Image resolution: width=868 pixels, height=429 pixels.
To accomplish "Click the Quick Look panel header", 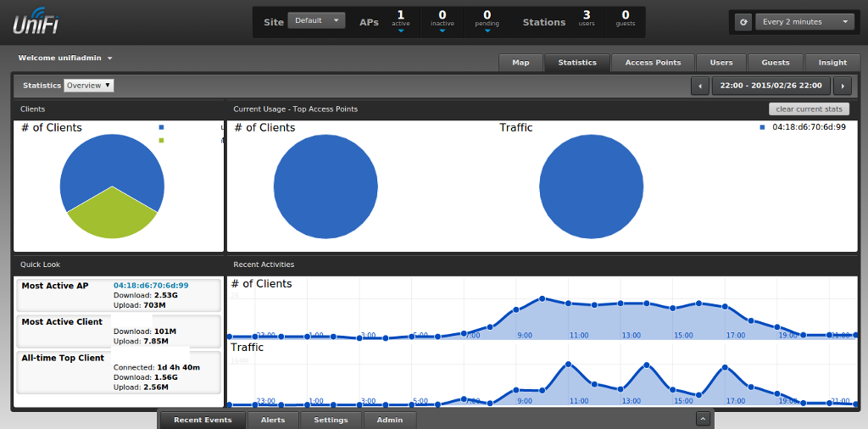I will click(x=119, y=265).
